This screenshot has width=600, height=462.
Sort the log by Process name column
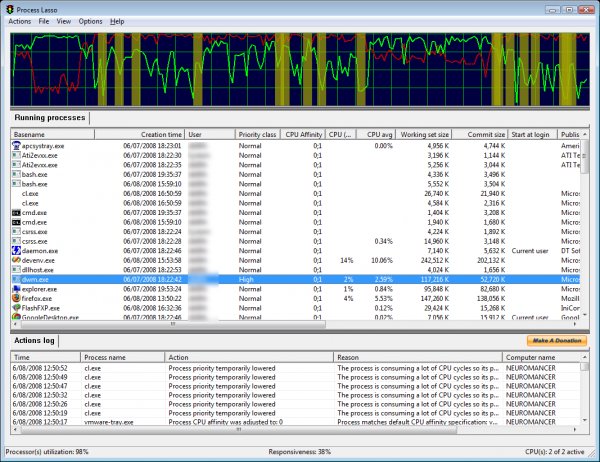(124, 357)
